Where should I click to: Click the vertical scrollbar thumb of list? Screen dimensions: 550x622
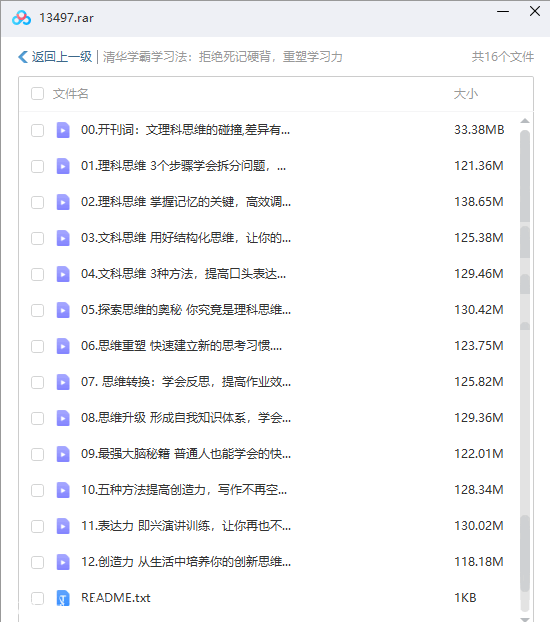(525, 176)
